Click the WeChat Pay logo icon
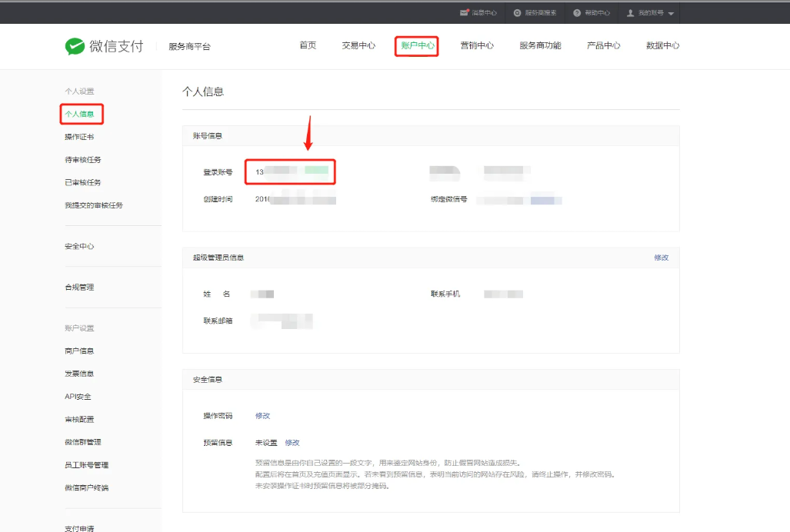The image size is (790, 532). (x=75, y=46)
